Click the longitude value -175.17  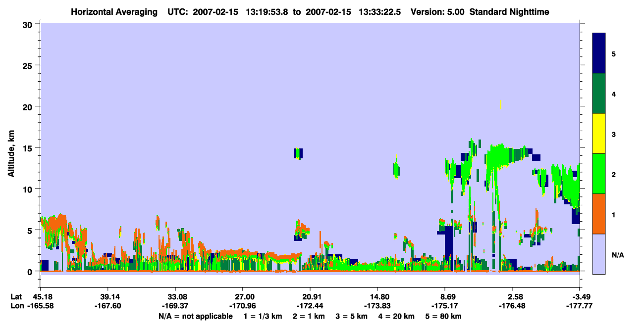point(445,306)
